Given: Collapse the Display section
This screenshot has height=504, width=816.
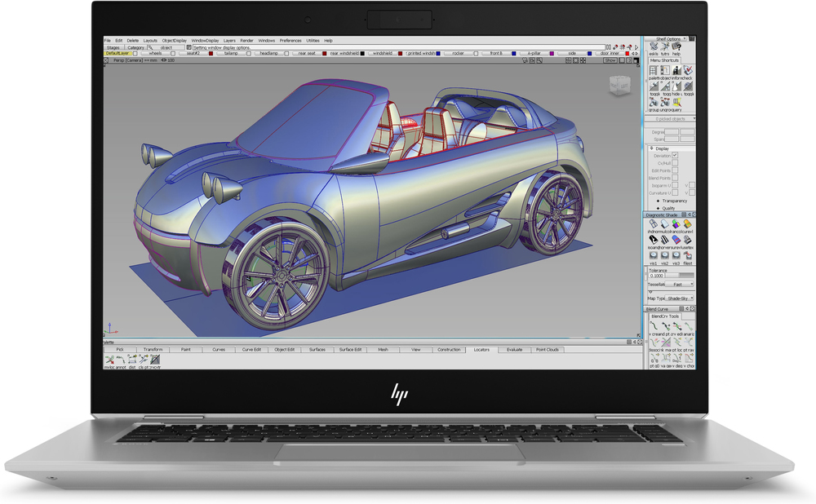Looking at the screenshot, I should [x=651, y=148].
